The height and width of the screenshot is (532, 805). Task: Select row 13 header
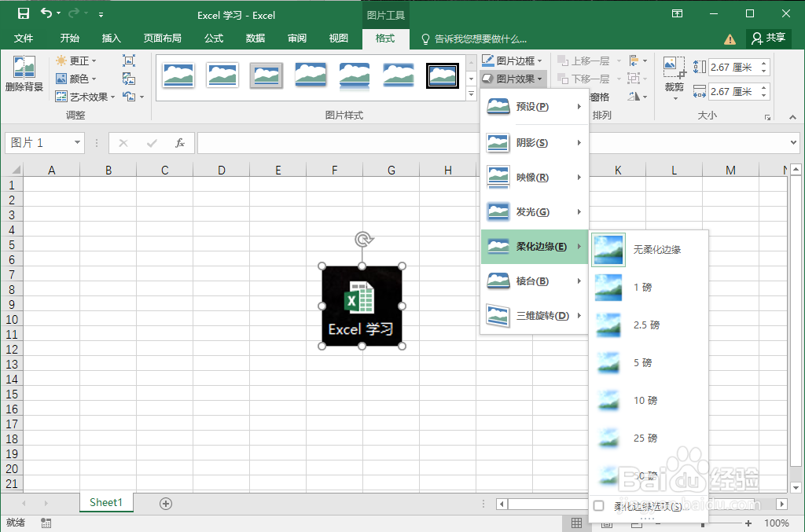click(12, 365)
